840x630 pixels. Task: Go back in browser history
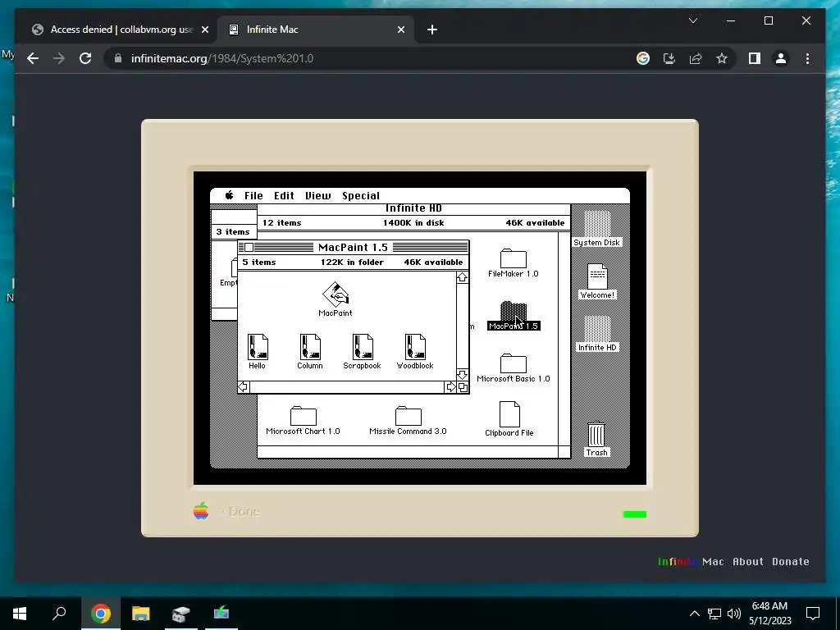[x=33, y=58]
